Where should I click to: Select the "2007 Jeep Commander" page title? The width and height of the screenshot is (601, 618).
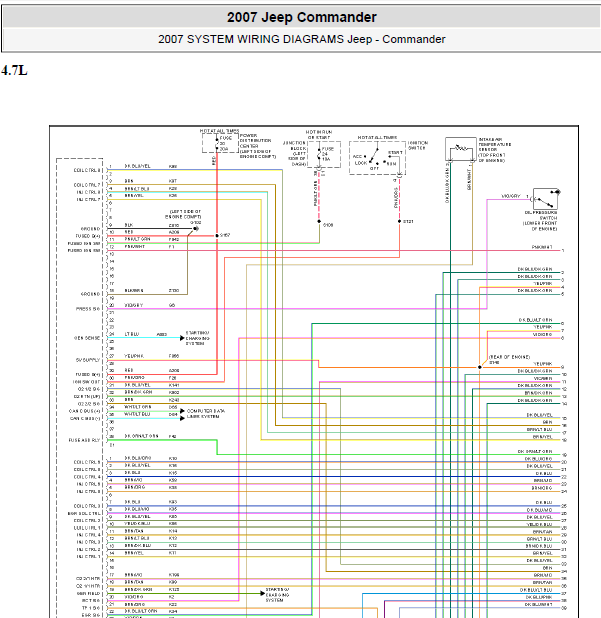pyautogui.click(x=301, y=17)
